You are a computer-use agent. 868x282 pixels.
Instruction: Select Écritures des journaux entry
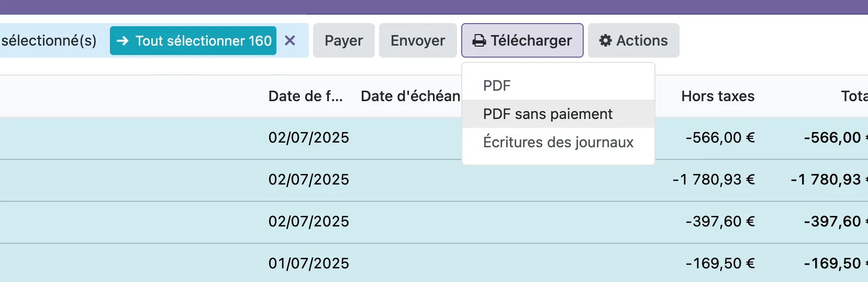tap(559, 142)
